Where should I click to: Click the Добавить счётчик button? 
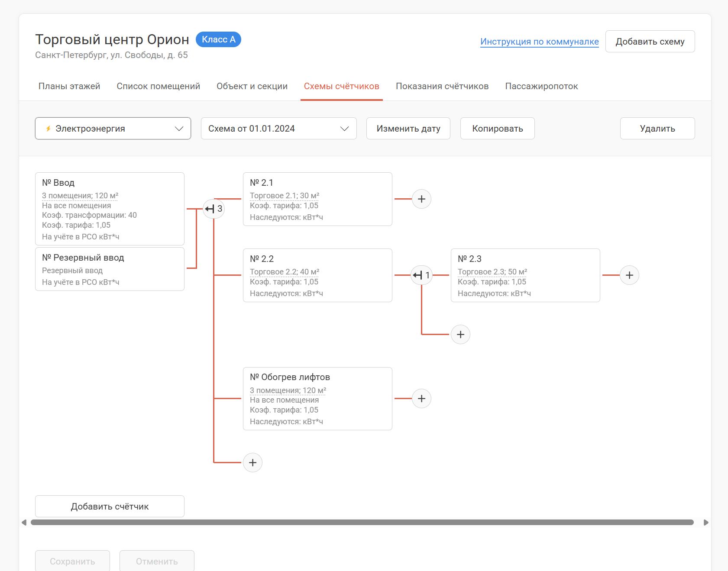110,506
